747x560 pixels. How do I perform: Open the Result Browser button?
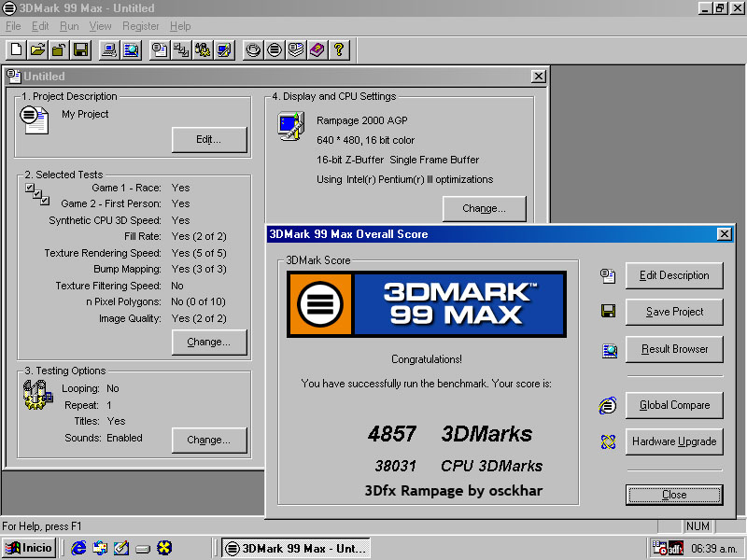click(673, 349)
